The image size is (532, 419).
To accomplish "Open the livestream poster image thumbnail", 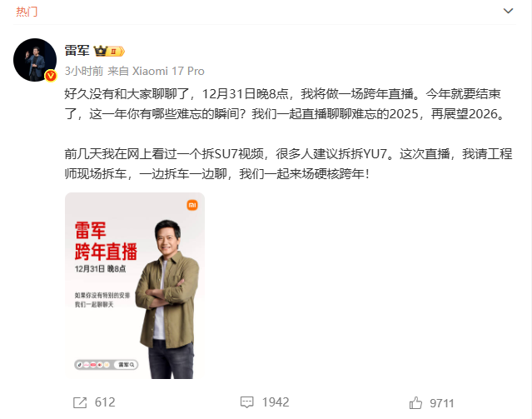I will pos(135,286).
